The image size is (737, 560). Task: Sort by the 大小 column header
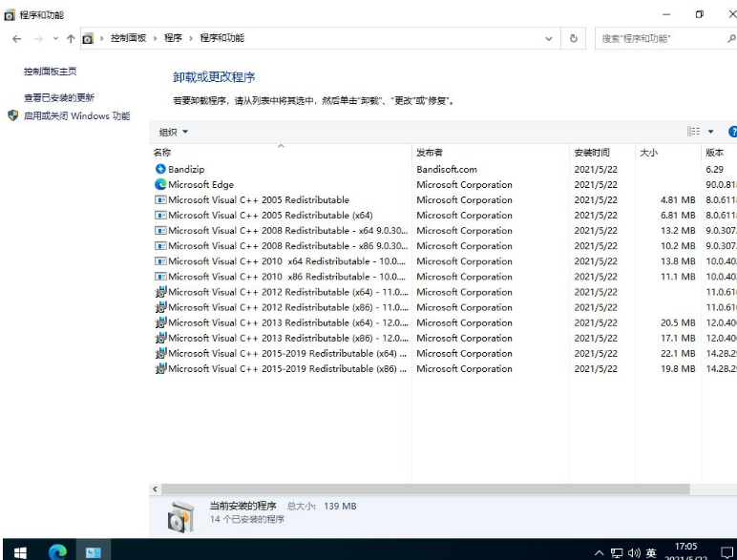point(668,153)
